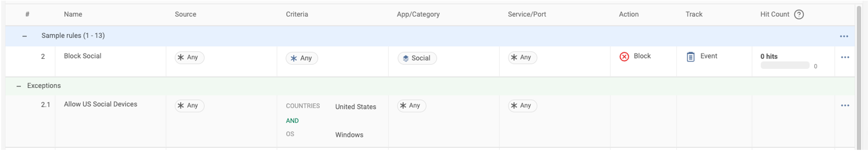Click the red Block action icon

coord(624,57)
